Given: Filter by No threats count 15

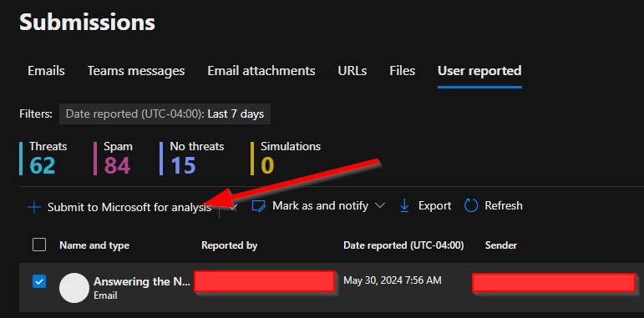Looking at the screenshot, I should tap(192, 159).
